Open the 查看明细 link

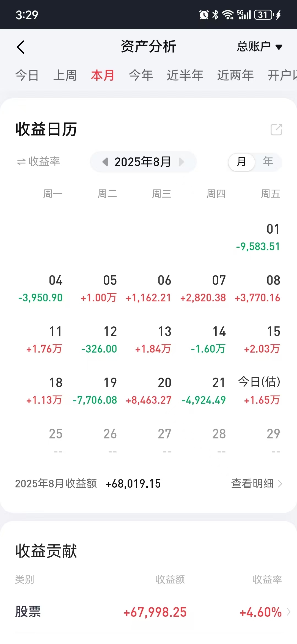(257, 483)
